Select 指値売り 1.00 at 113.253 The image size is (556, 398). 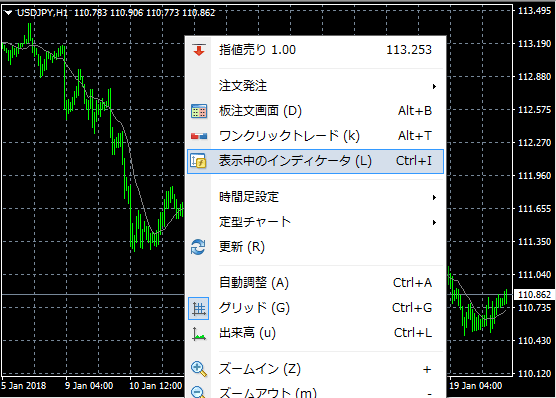tap(315, 50)
